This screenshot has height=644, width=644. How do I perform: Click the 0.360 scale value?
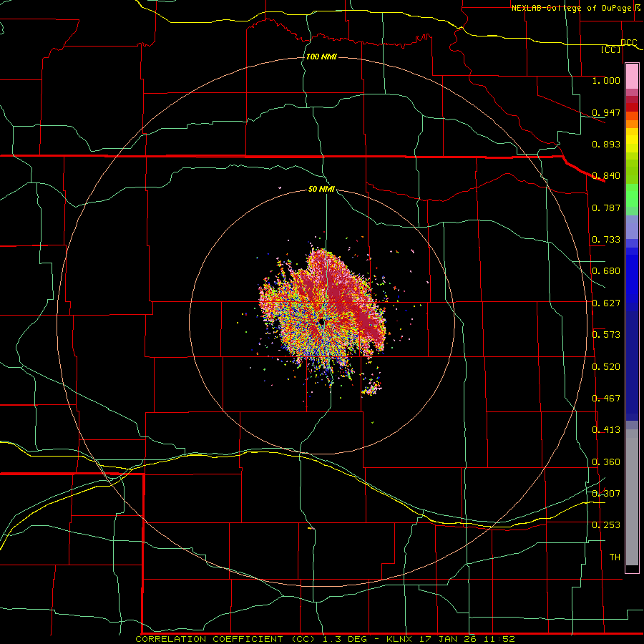(x=606, y=462)
